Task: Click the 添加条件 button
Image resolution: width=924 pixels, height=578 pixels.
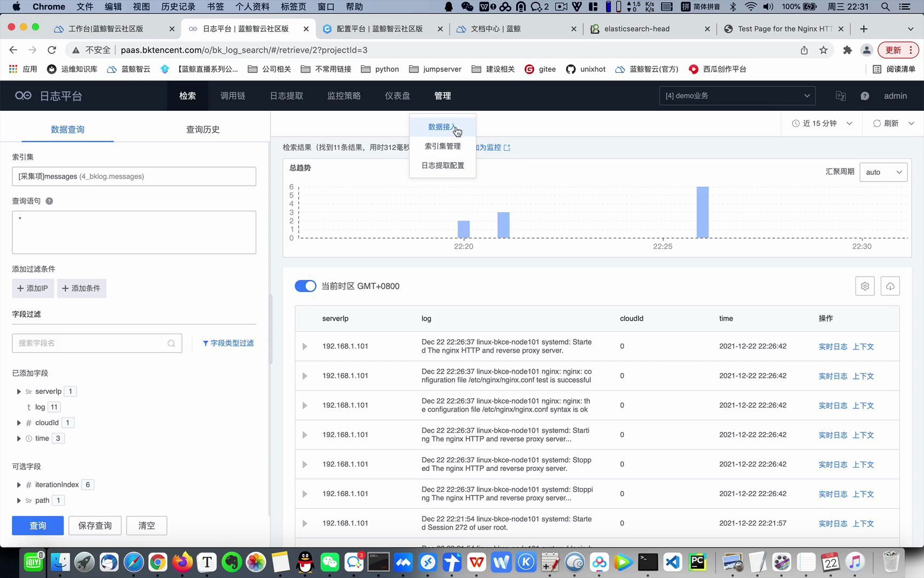Action: click(x=81, y=288)
